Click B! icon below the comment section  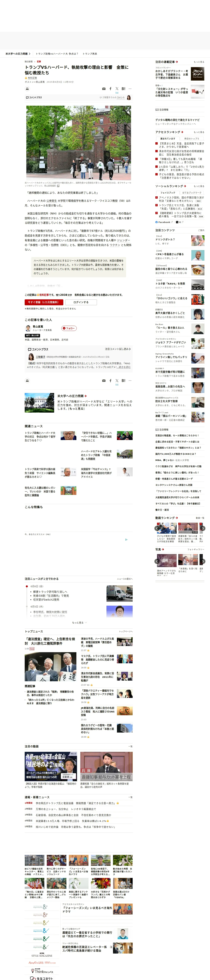pyautogui.click(x=123, y=380)
